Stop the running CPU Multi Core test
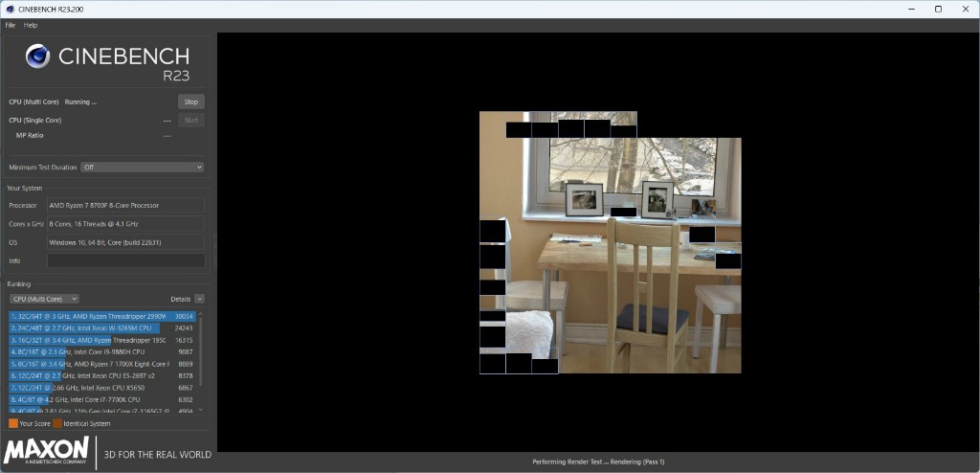Image resolution: width=980 pixels, height=473 pixels. click(x=190, y=101)
